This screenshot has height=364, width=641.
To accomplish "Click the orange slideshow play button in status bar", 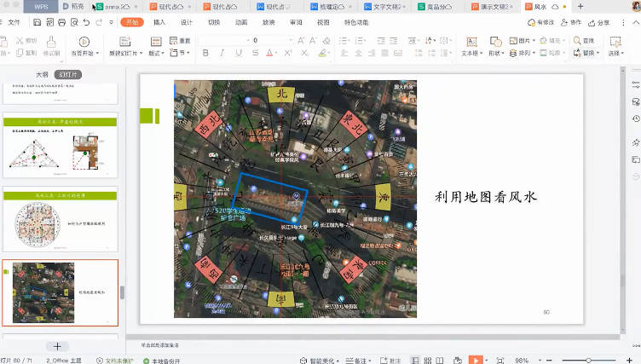I will pyautogui.click(x=476, y=360).
